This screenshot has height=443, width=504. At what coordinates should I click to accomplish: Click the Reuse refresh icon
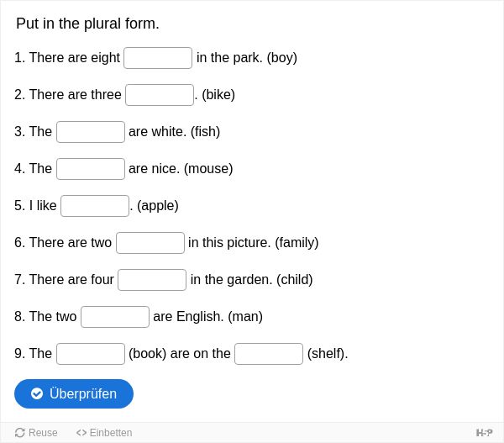point(19,433)
